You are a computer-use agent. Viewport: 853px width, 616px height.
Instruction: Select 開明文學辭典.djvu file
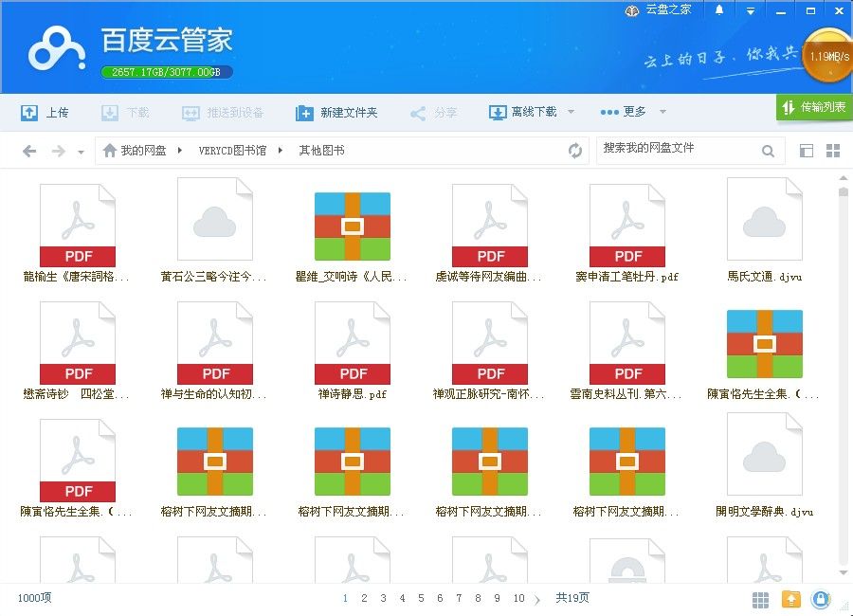point(764,466)
